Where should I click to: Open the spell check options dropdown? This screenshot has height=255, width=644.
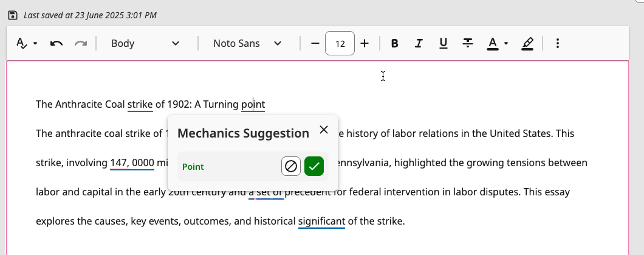pyautogui.click(x=27, y=43)
